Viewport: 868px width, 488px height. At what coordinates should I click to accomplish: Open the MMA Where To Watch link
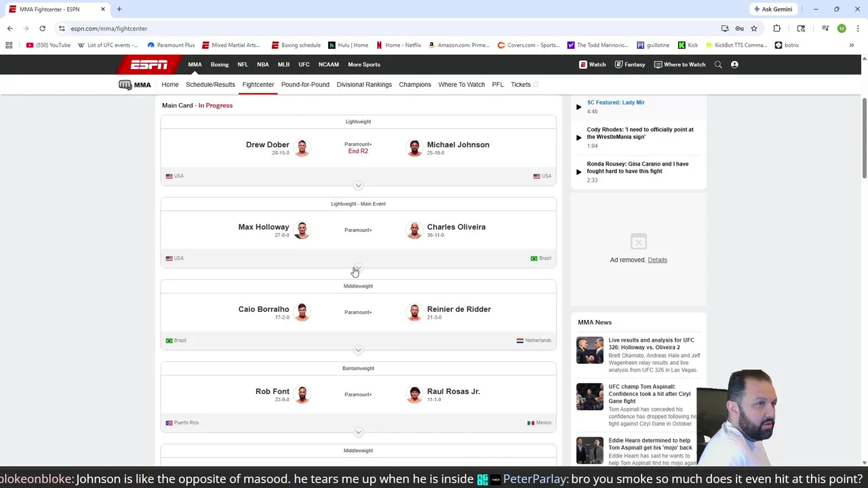[461, 85]
